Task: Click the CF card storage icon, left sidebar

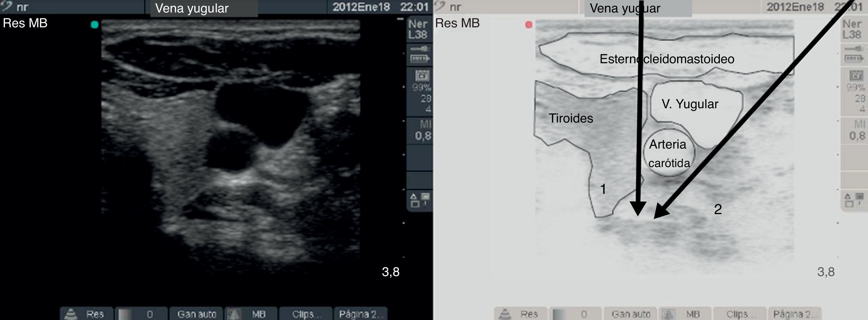Action: (422, 75)
